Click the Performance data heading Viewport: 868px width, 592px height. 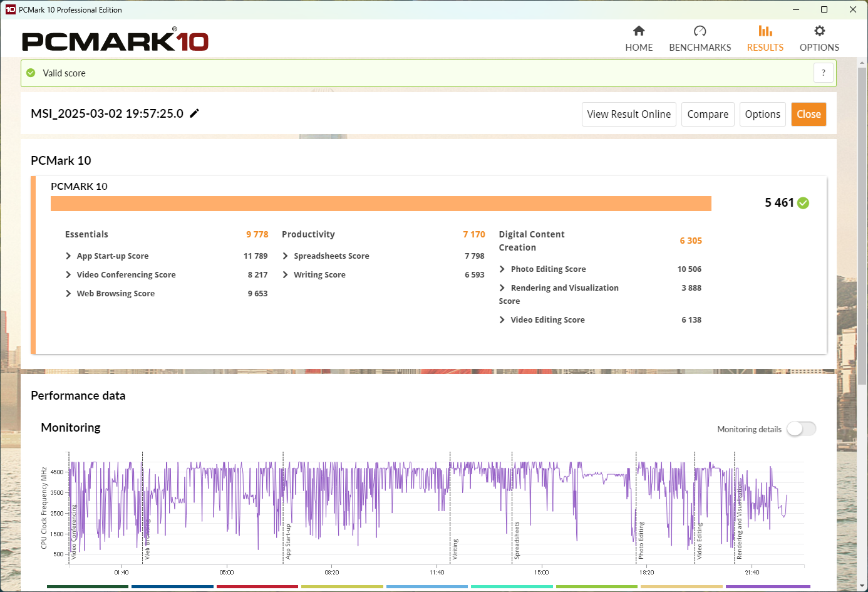78,395
